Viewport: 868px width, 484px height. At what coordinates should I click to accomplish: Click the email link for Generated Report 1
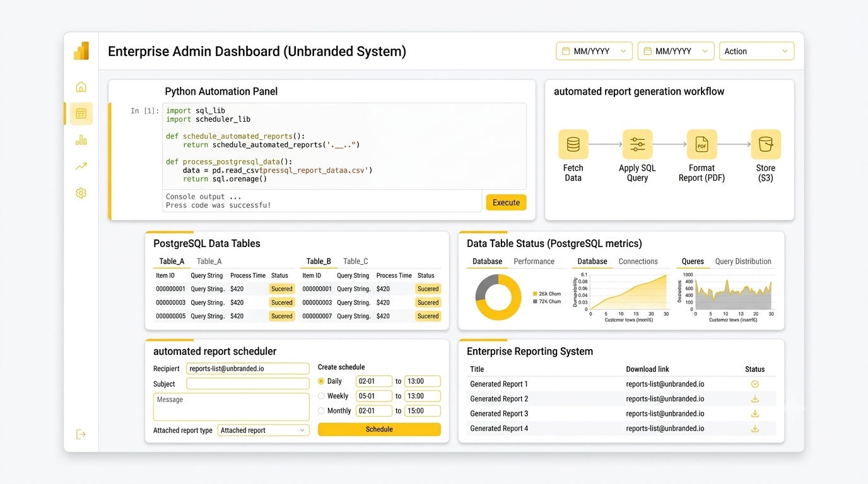click(665, 384)
